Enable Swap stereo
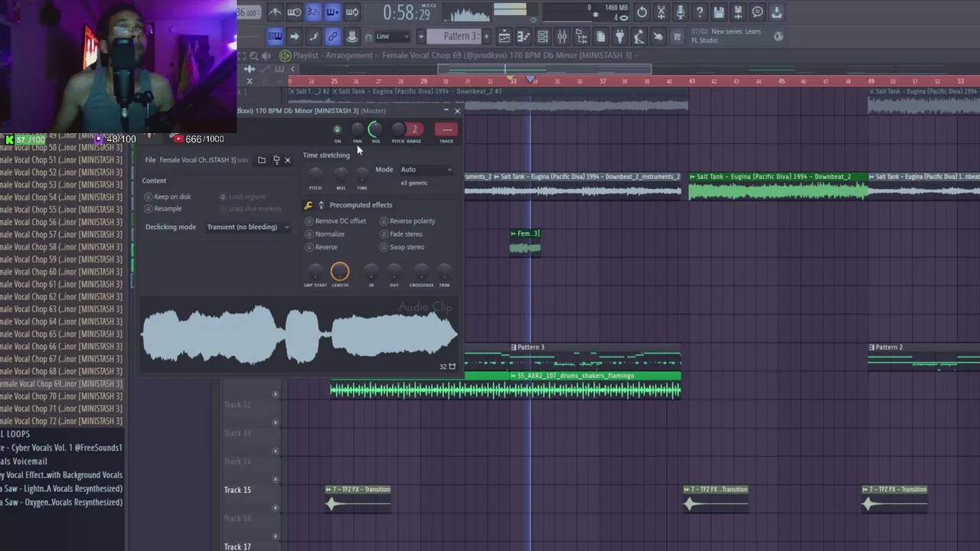 point(402,247)
